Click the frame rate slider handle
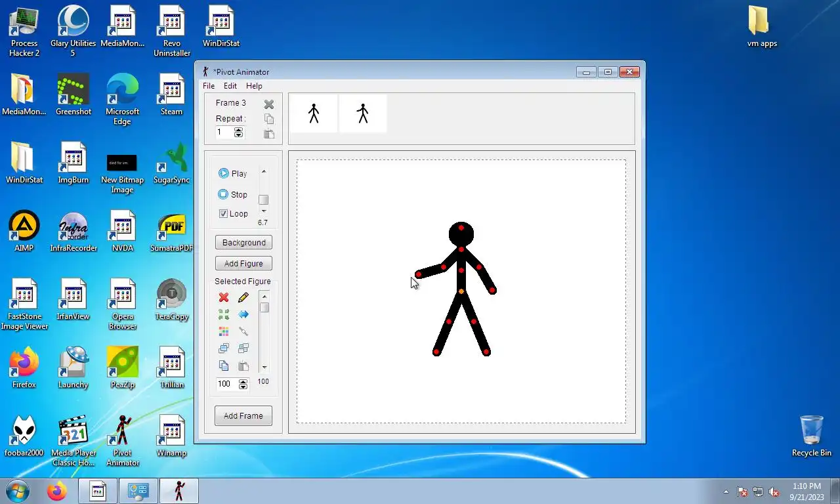 tap(263, 200)
